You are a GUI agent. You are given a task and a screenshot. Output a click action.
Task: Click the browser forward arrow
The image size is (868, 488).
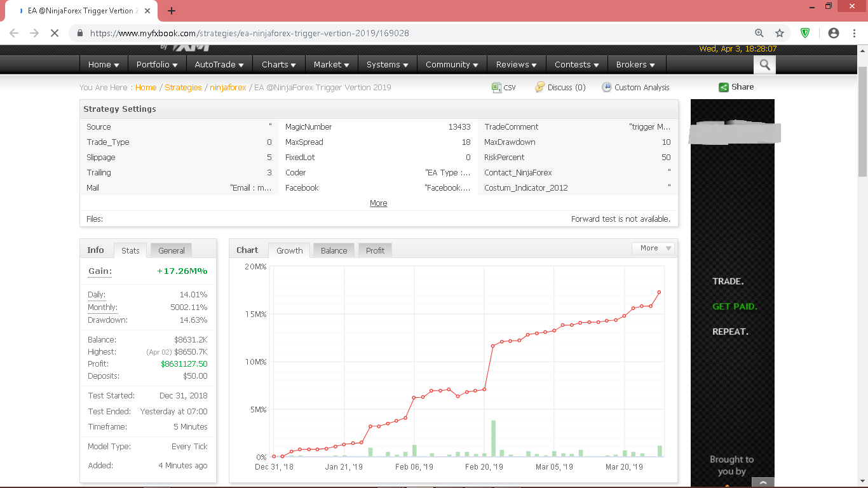(34, 33)
